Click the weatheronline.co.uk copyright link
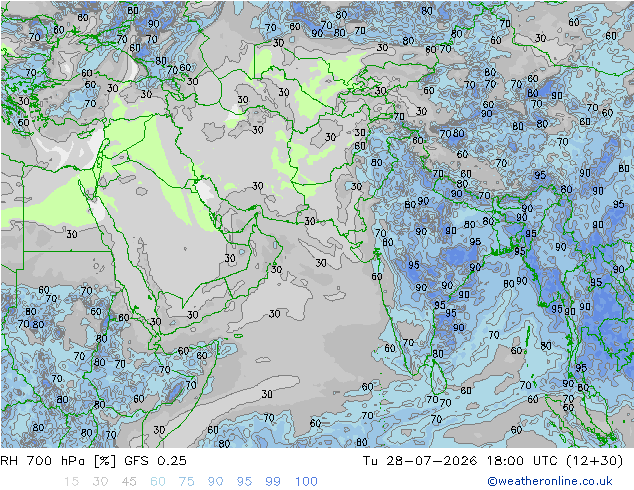Image resolution: width=634 pixels, height=490 pixels. click(x=550, y=481)
